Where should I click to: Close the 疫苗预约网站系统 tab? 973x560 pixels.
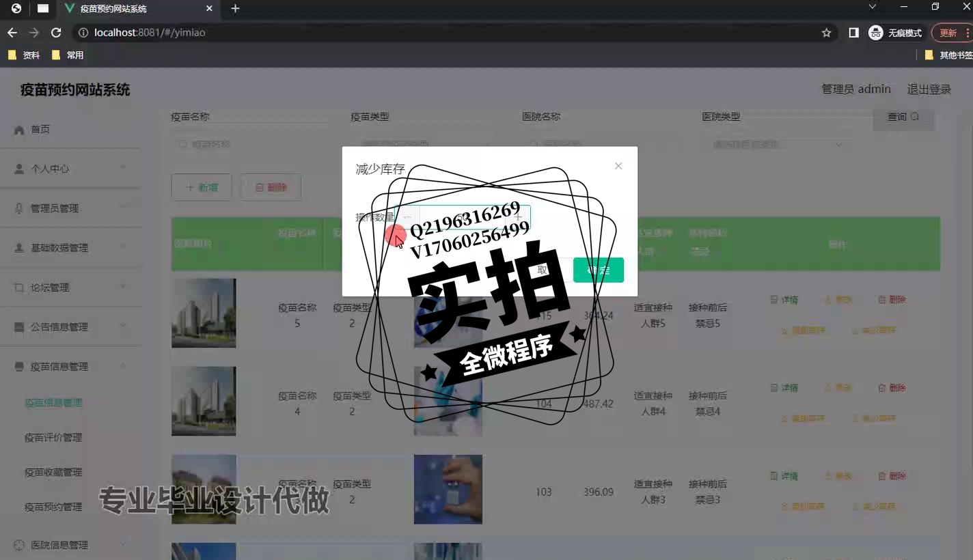(210, 9)
